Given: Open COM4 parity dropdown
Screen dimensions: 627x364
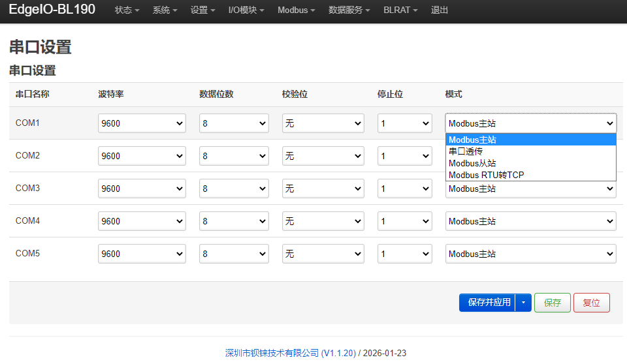Looking at the screenshot, I should tap(323, 221).
